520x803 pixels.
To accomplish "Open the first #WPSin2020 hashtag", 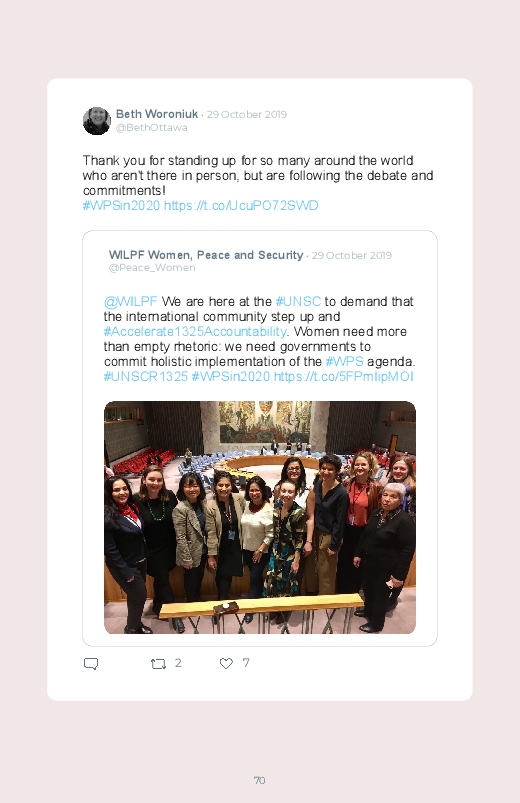I will coord(121,205).
